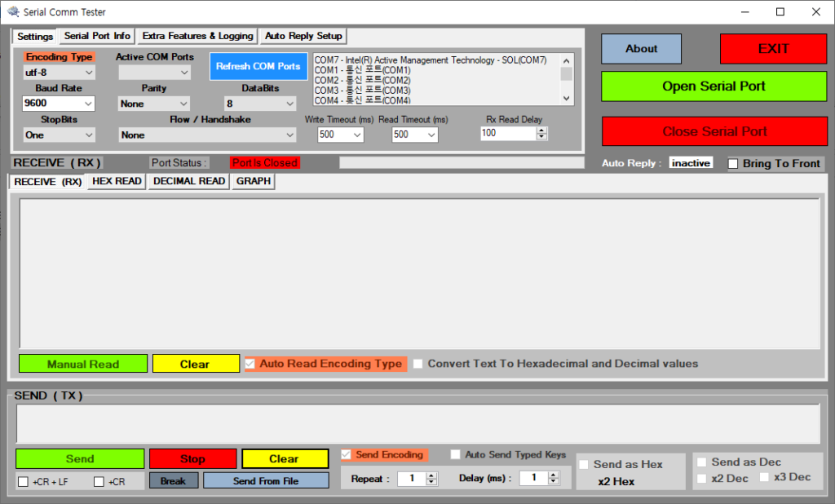This screenshot has width=835, height=504.
Task: Enable the Bring To Front checkbox
Action: 732,163
